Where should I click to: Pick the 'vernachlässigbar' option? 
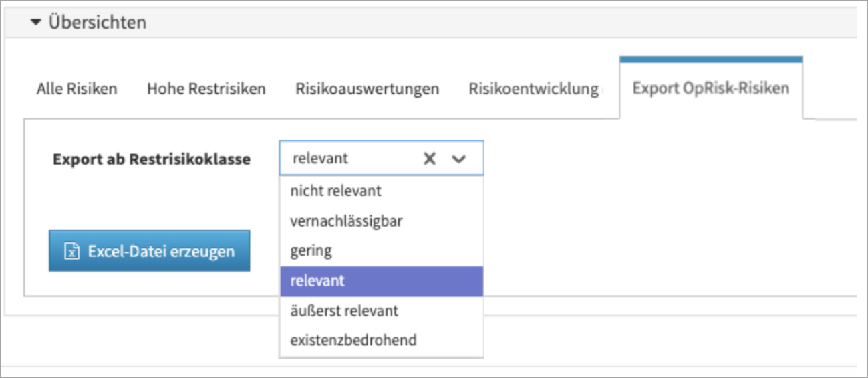346,221
